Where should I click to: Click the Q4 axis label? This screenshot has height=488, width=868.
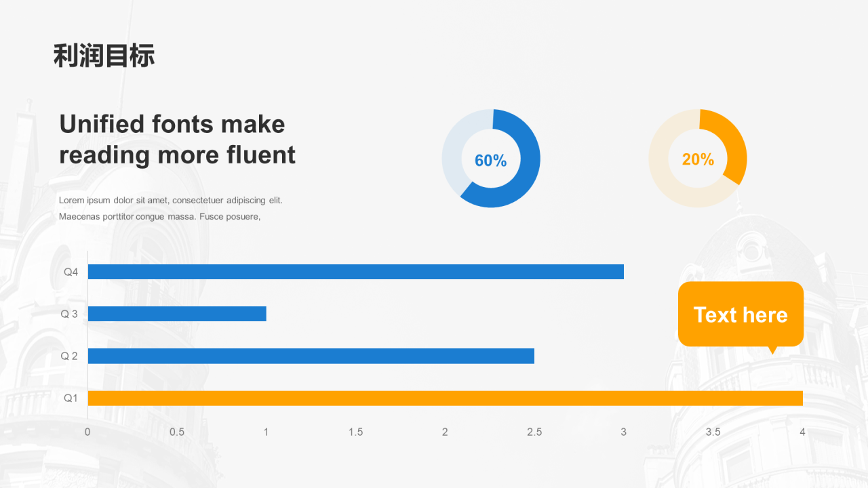pyautogui.click(x=71, y=272)
